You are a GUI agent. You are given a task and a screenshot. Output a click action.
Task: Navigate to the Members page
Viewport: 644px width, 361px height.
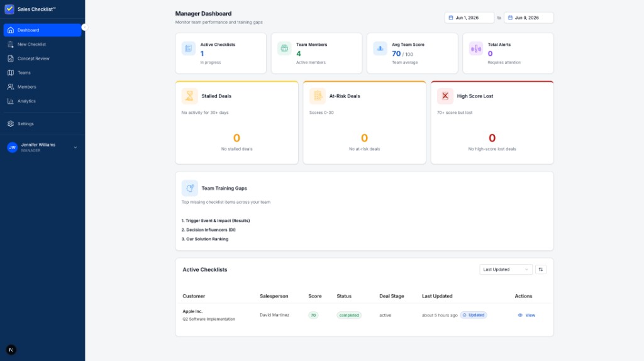tap(42, 87)
